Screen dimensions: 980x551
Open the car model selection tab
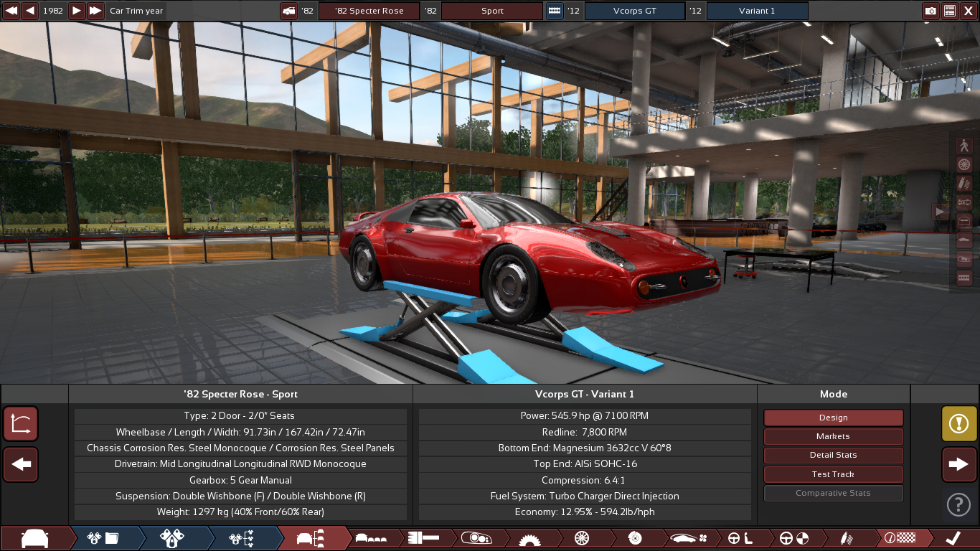point(36,539)
